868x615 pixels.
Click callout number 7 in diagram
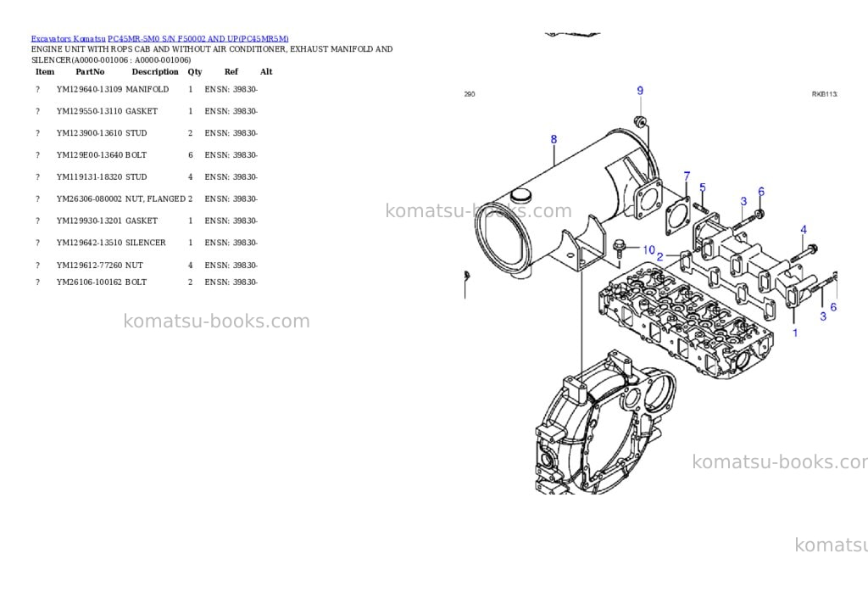tap(687, 176)
